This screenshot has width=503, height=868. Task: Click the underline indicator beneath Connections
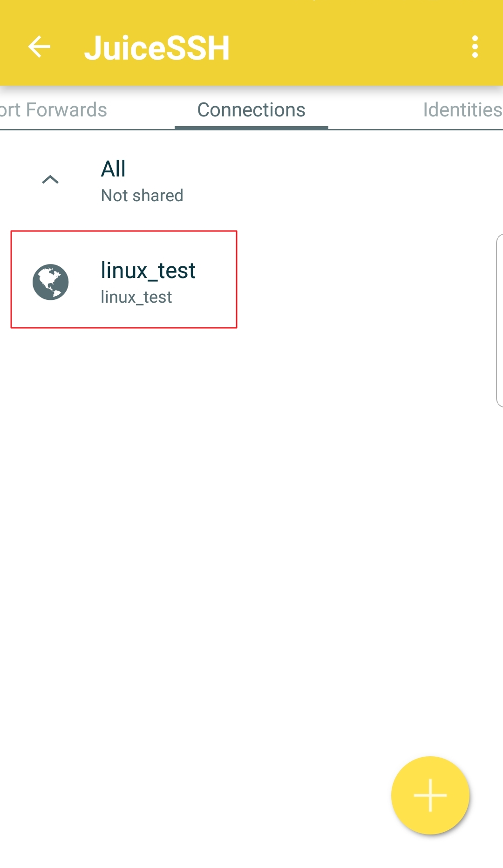point(251,128)
